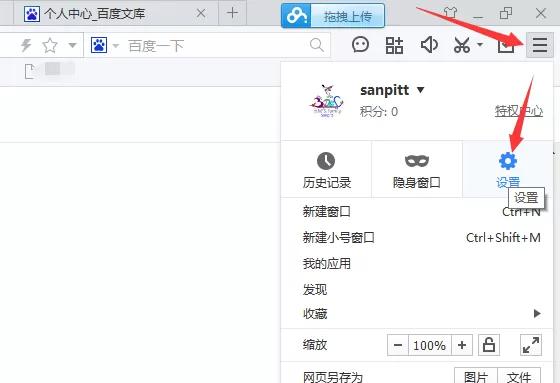560x383 pixels.
Task: Click the chat face toolbar icon
Action: click(360, 45)
